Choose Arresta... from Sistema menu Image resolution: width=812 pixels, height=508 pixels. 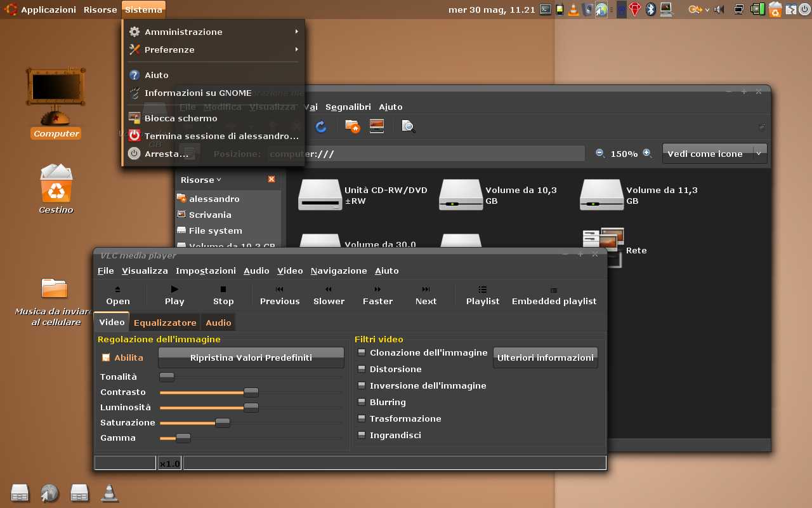coord(213,154)
